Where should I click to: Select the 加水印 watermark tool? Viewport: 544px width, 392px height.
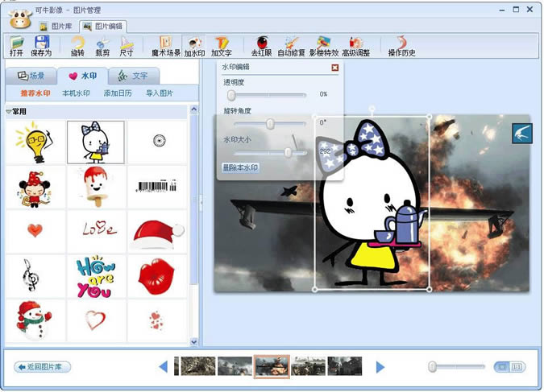tap(194, 46)
